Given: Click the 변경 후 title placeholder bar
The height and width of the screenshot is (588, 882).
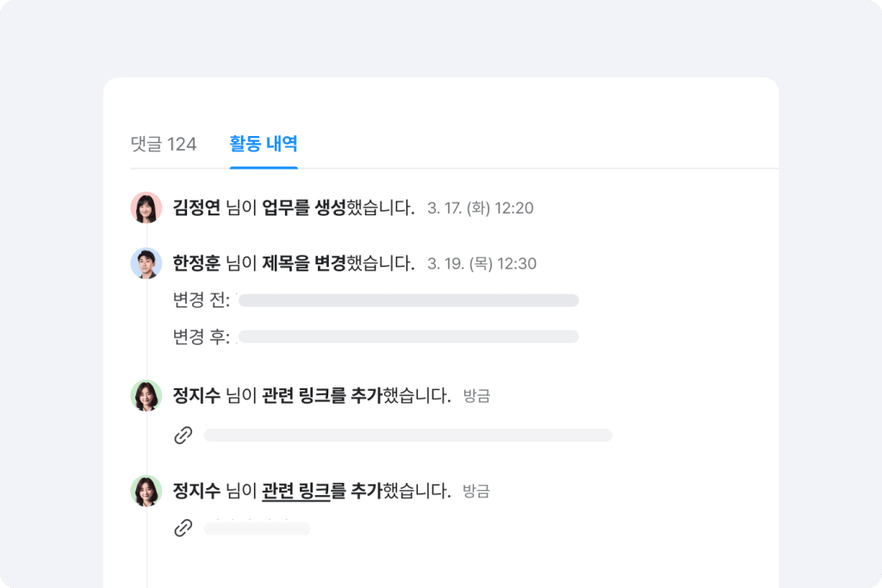Looking at the screenshot, I should (x=408, y=337).
